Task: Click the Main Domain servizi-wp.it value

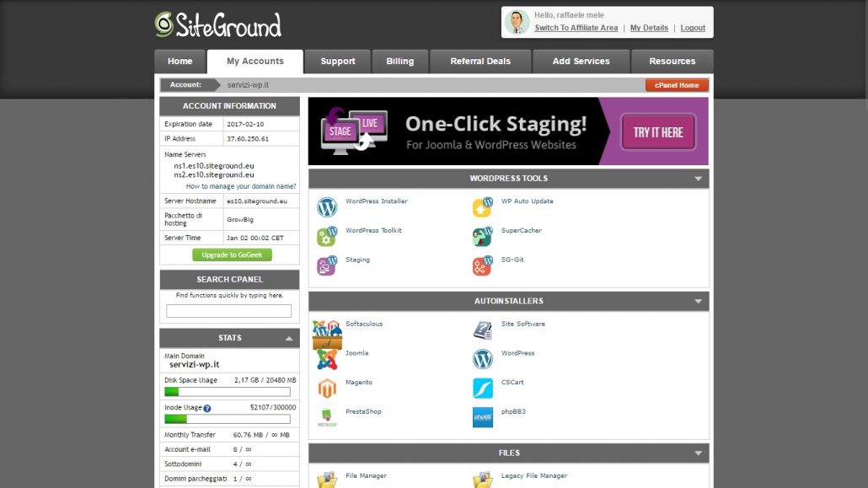Action: [195, 364]
